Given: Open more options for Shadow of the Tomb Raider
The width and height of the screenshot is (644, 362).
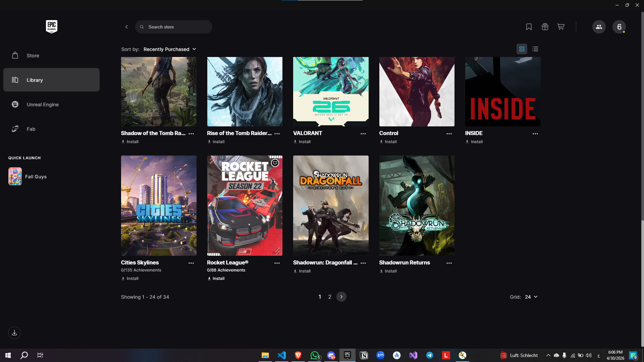Looking at the screenshot, I should pyautogui.click(x=191, y=133).
